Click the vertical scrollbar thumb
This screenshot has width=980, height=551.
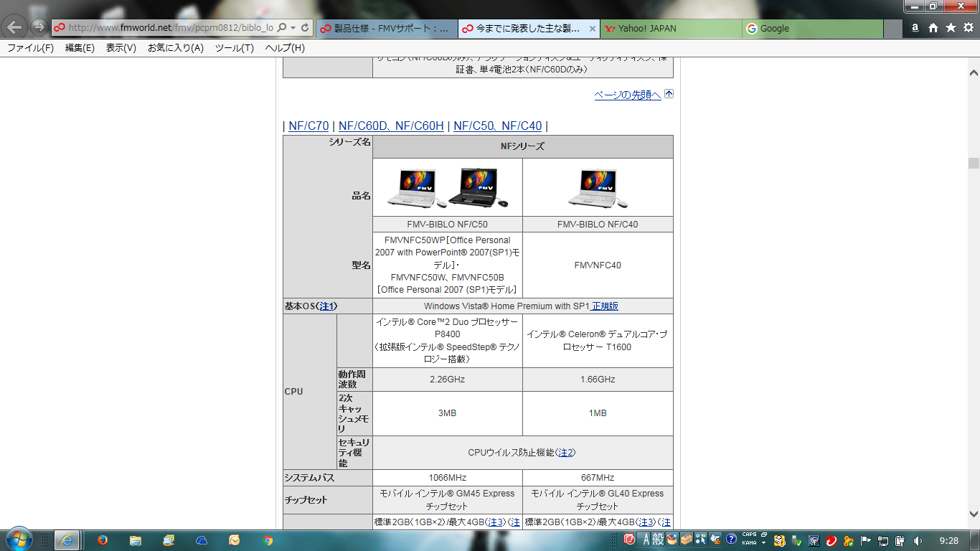[x=974, y=163]
